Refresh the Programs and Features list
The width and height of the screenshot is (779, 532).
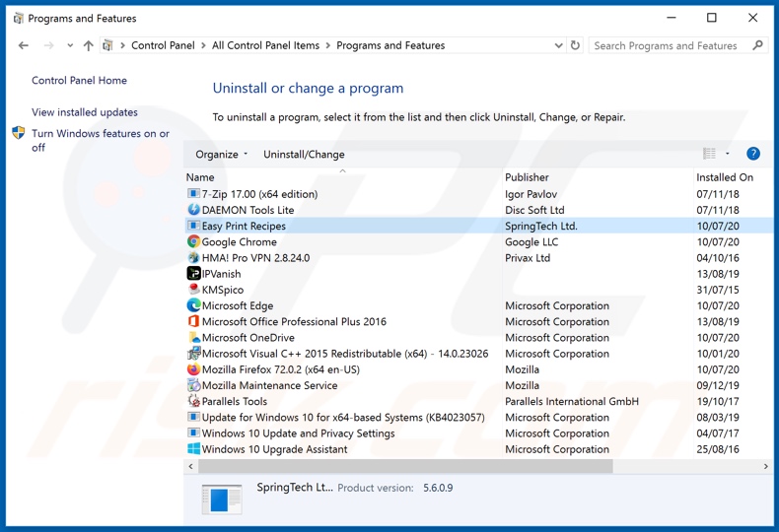click(x=575, y=45)
